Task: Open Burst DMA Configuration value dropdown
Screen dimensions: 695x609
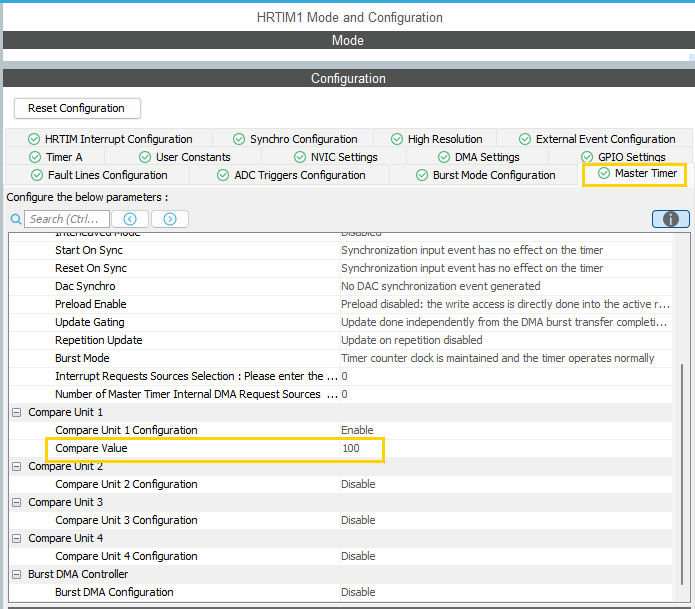Action: click(506, 592)
